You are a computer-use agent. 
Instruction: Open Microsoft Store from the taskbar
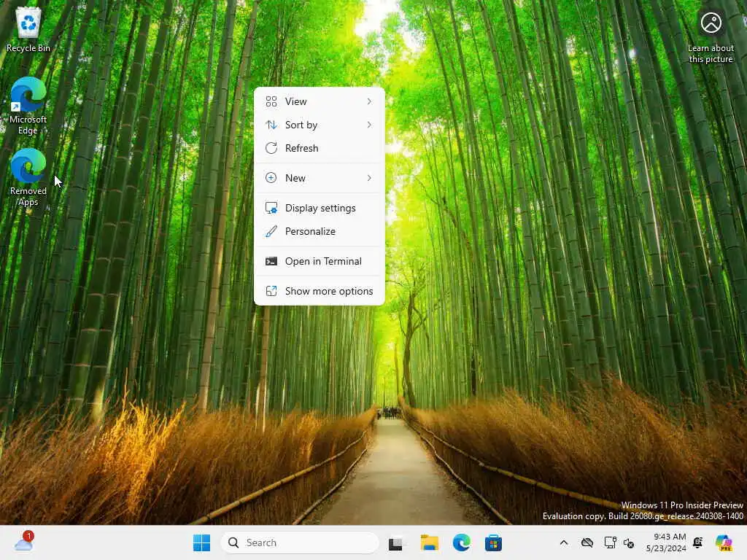pyautogui.click(x=493, y=542)
